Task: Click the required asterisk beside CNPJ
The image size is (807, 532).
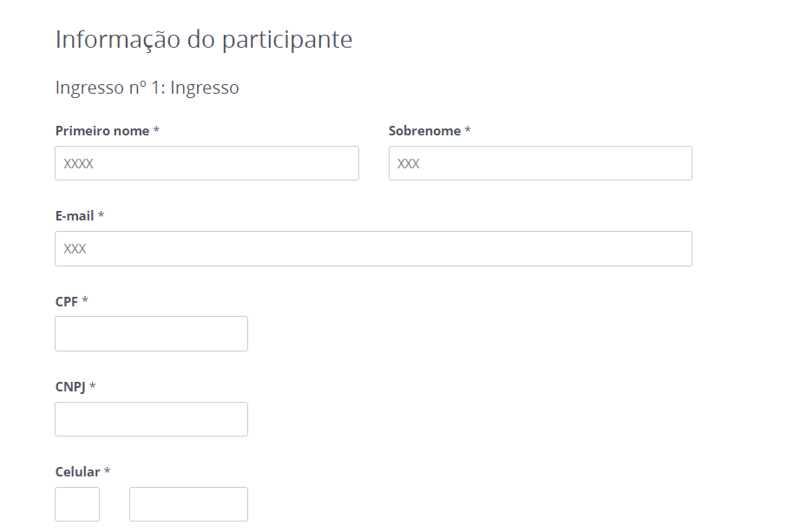Action: click(x=93, y=386)
